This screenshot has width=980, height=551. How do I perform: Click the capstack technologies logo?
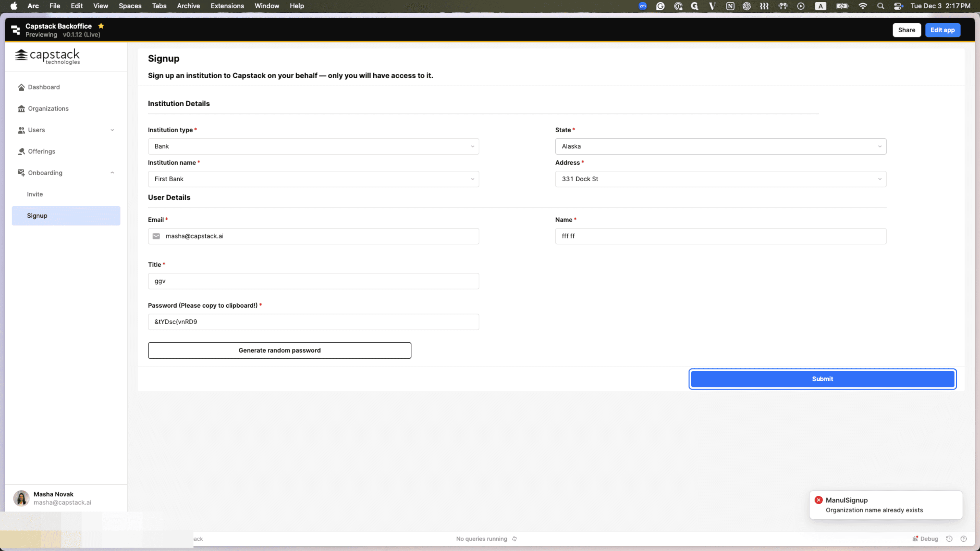(x=47, y=57)
